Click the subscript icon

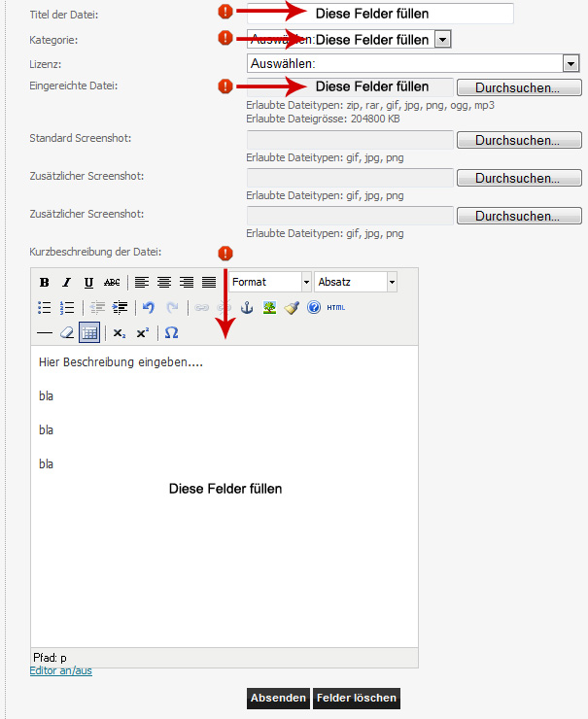120,332
